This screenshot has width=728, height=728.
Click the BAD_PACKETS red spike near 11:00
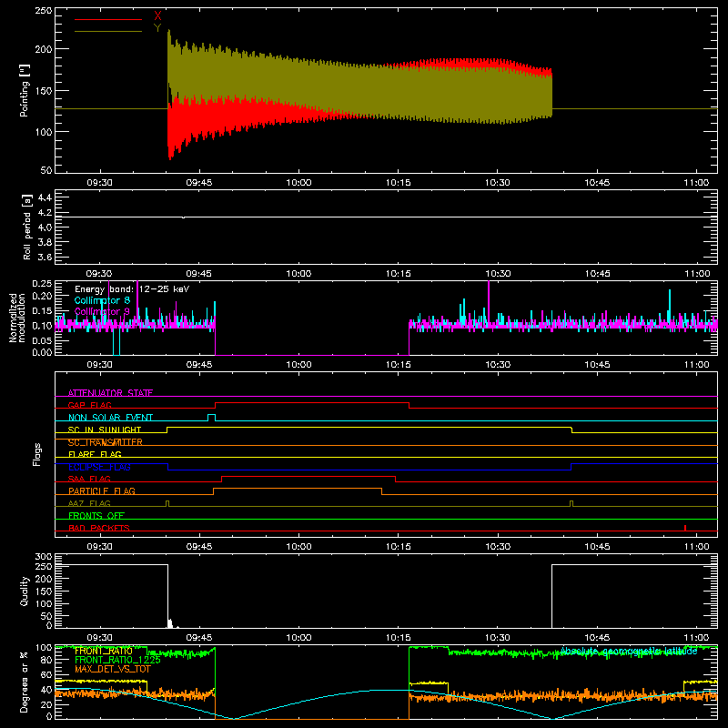pos(685,528)
